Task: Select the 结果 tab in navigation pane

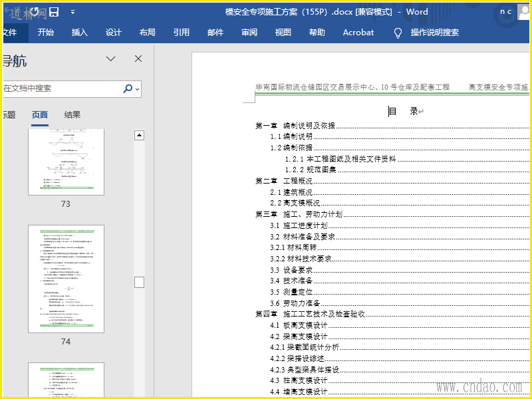Action: coord(72,115)
